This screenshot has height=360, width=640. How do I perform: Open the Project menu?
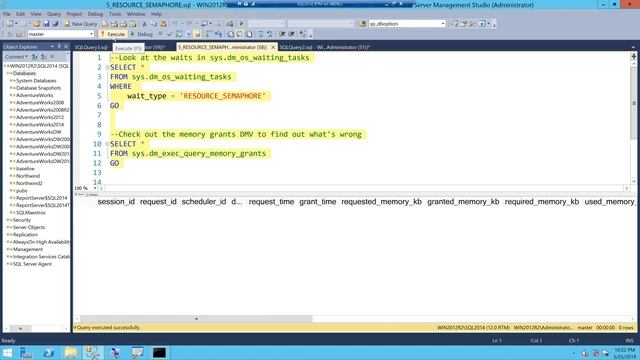click(x=74, y=14)
